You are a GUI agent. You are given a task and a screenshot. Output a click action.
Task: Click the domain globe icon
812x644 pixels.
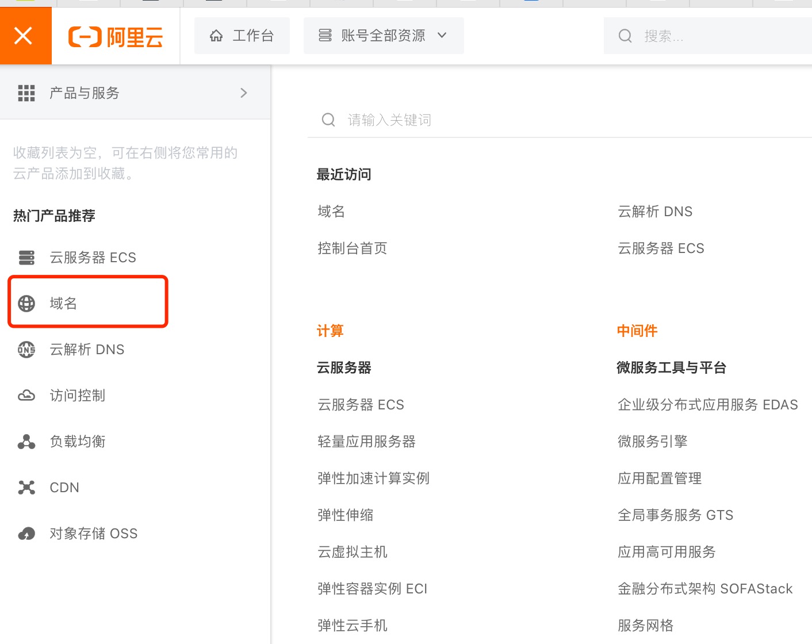[26, 303]
